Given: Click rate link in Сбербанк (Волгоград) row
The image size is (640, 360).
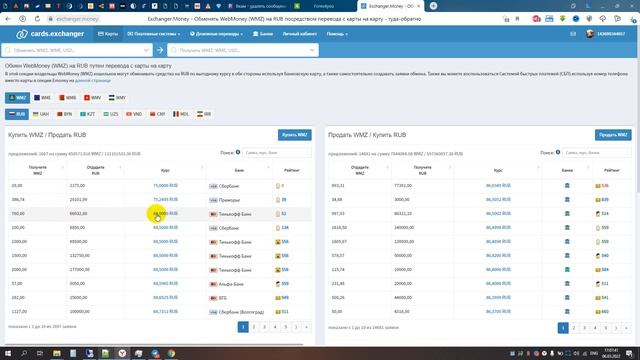Looking at the screenshot, I should coord(165,311).
